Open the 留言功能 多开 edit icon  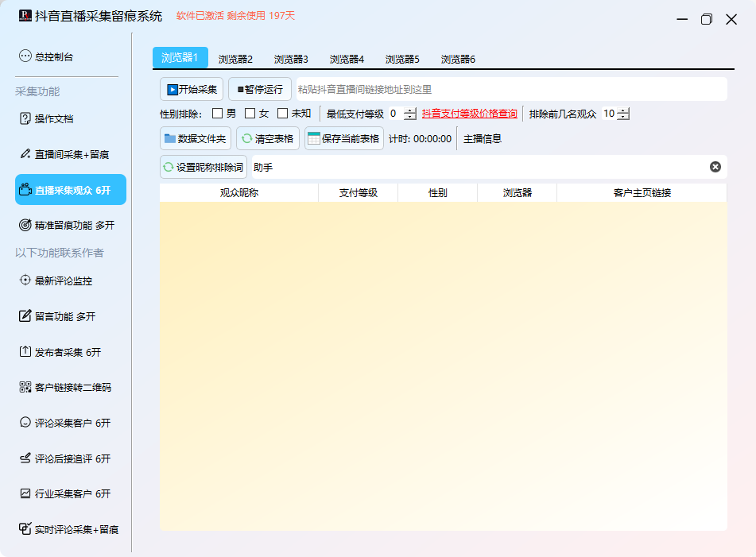pos(25,316)
